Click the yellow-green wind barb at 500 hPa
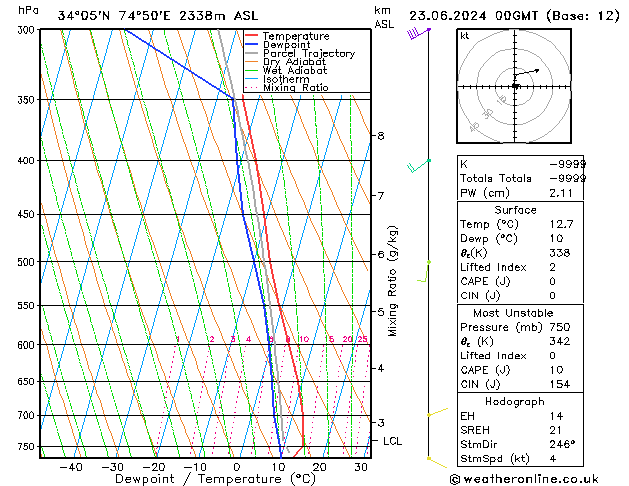 (x=424, y=271)
